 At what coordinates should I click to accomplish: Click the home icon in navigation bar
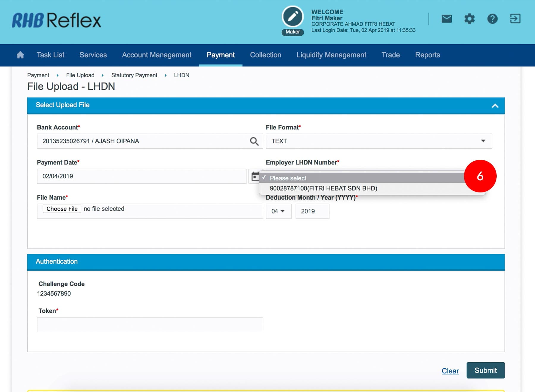(x=20, y=55)
